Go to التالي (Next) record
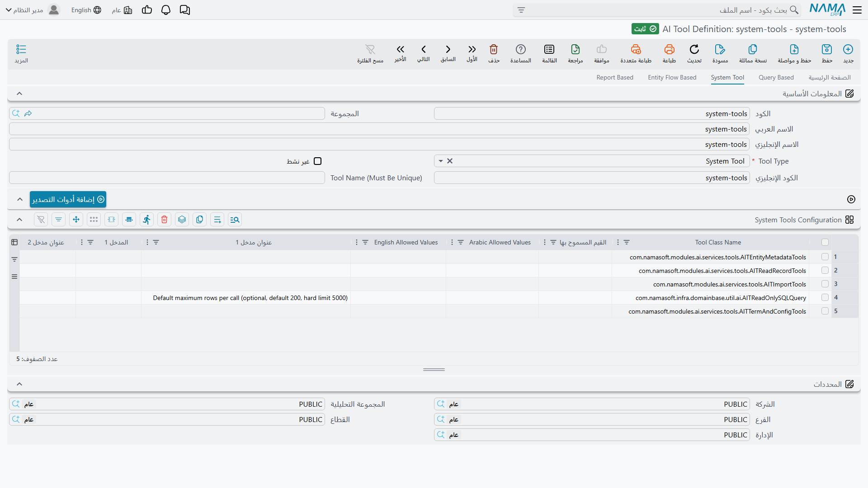The width and height of the screenshot is (868, 488). [424, 49]
